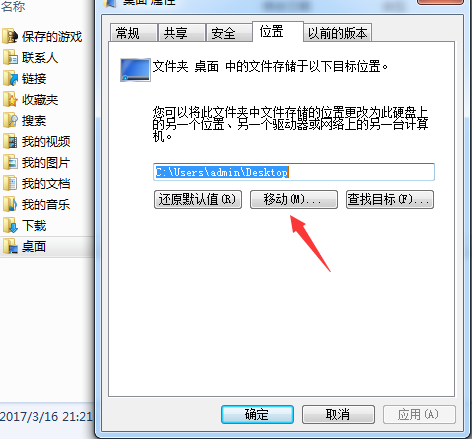
Task: Confirm with the 确定 button
Action: pyautogui.click(x=257, y=414)
